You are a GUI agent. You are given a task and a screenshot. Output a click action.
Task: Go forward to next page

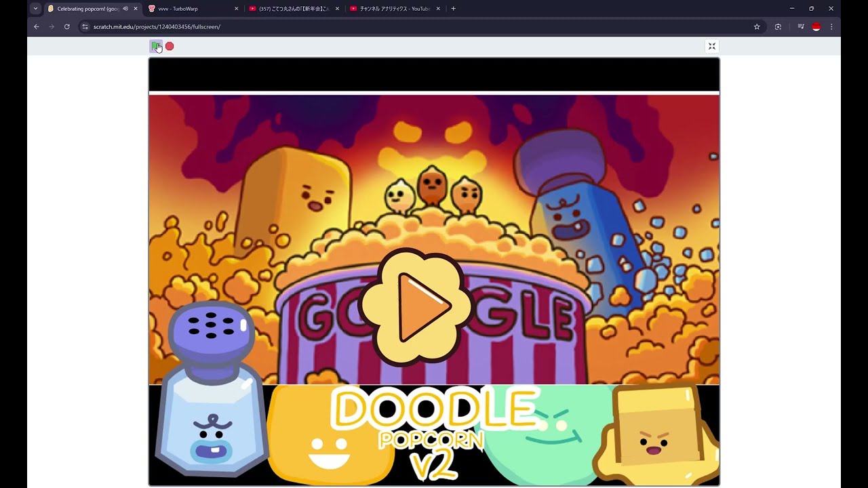tap(52, 26)
